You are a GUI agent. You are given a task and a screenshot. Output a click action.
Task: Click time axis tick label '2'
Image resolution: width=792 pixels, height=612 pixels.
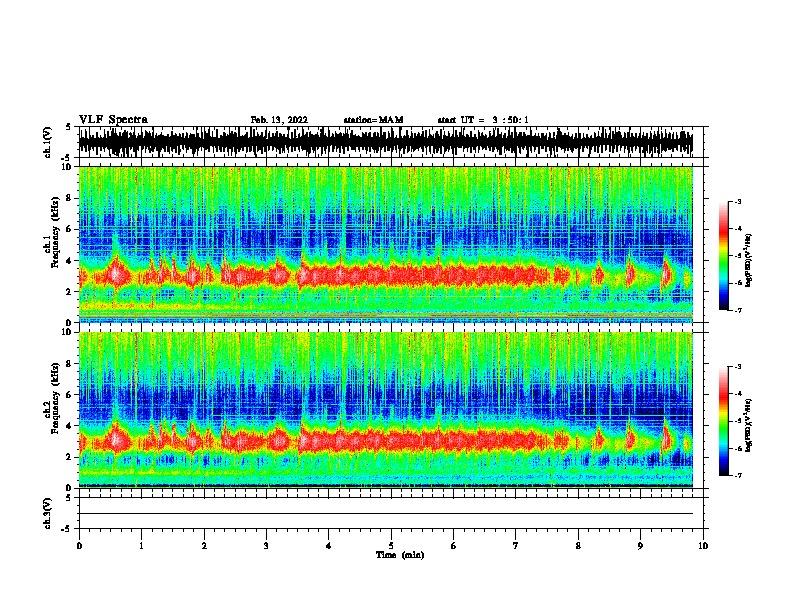204,546
